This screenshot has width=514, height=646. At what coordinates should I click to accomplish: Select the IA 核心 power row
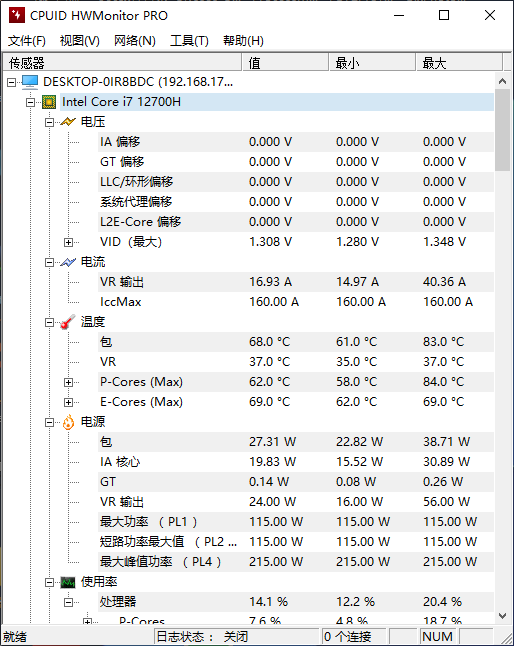296,462
